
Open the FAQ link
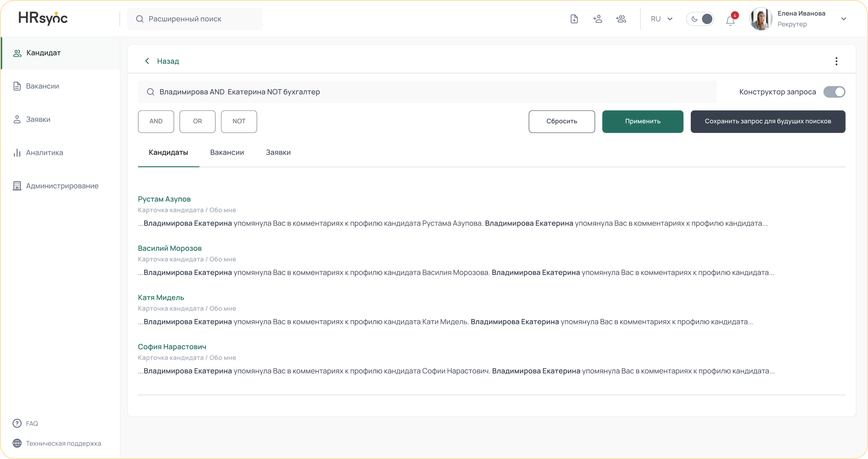[32, 423]
